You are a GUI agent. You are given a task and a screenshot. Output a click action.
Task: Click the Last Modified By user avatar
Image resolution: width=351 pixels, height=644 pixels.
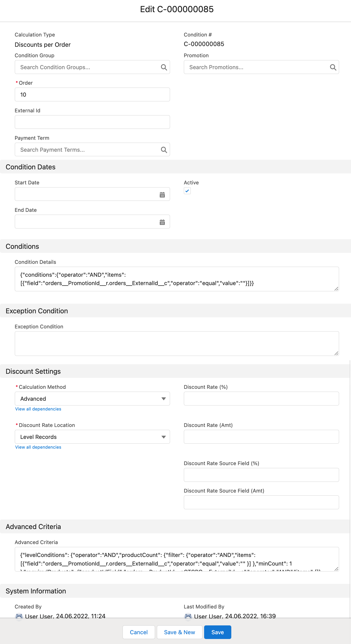pos(188,616)
